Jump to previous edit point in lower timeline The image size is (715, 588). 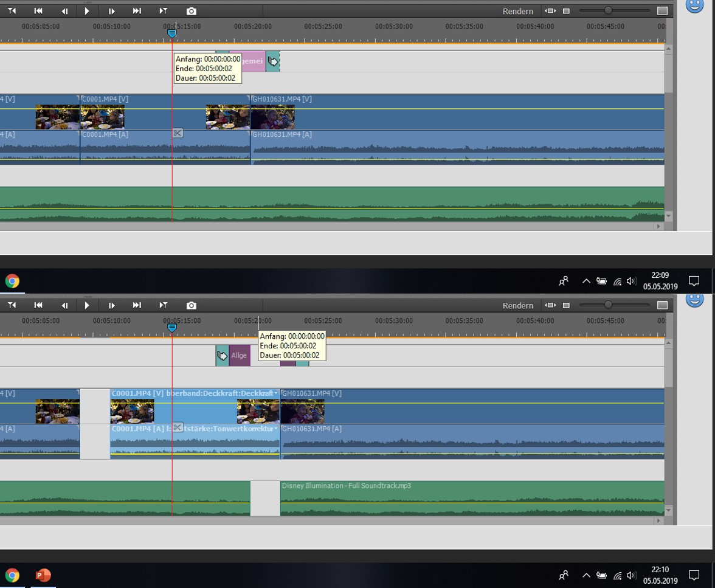[x=12, y=305]
